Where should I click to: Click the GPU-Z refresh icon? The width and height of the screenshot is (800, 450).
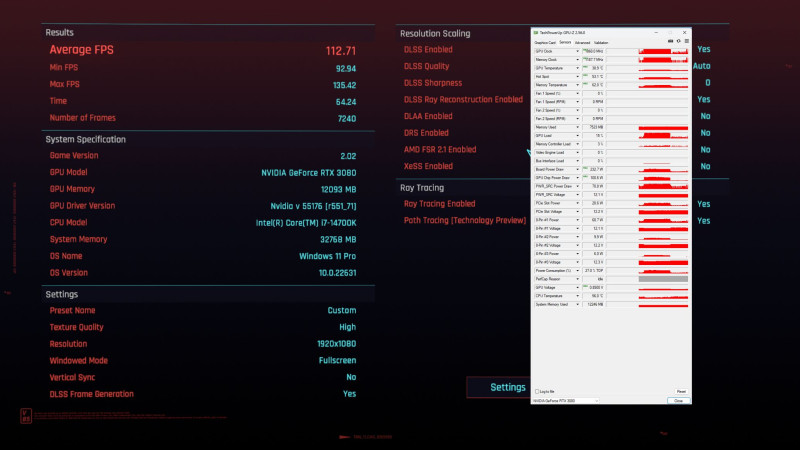point(679,41)
